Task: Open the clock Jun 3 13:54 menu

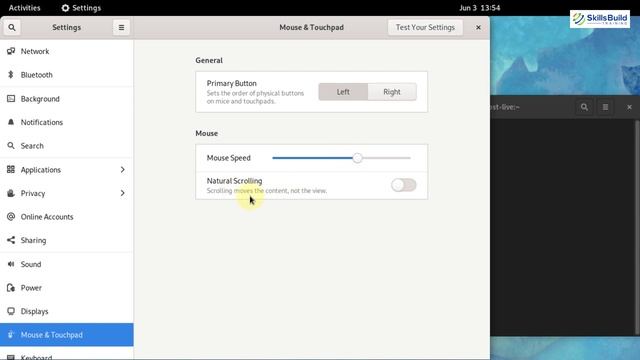Action: click(480, 8)
